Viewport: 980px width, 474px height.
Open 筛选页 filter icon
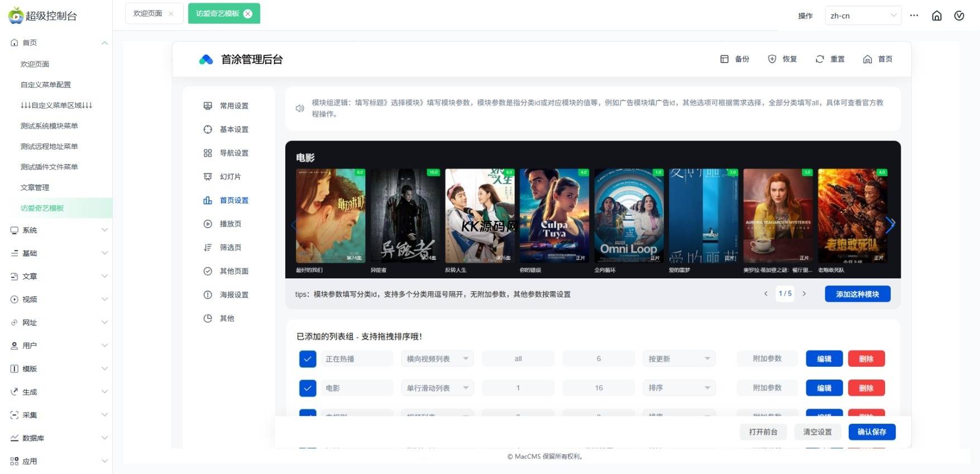pyautogui.click(x=208, y=248)
